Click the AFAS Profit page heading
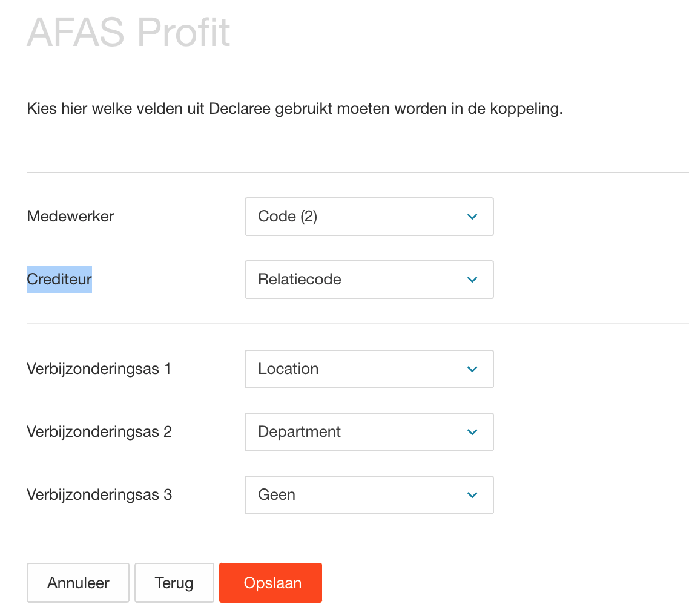The height and width of the screenshot is (616, 689). pyautogui.click(x=128, y=33)
